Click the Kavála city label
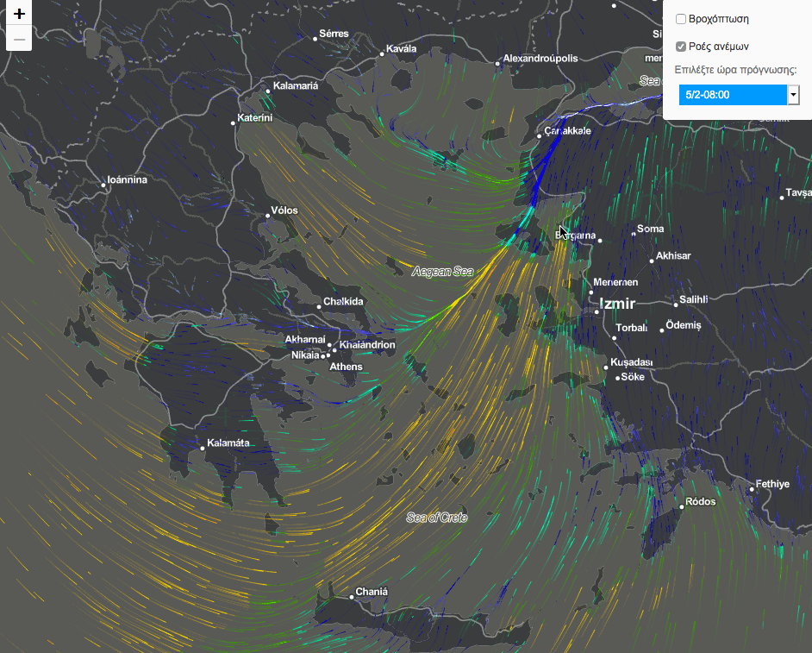This screenshot has width=812, height=653. (402, 49)
